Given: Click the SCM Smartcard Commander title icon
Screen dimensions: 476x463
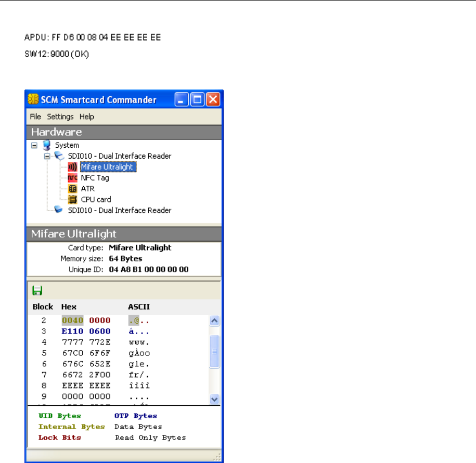Looking at the screenshot, I should (33, 99).
